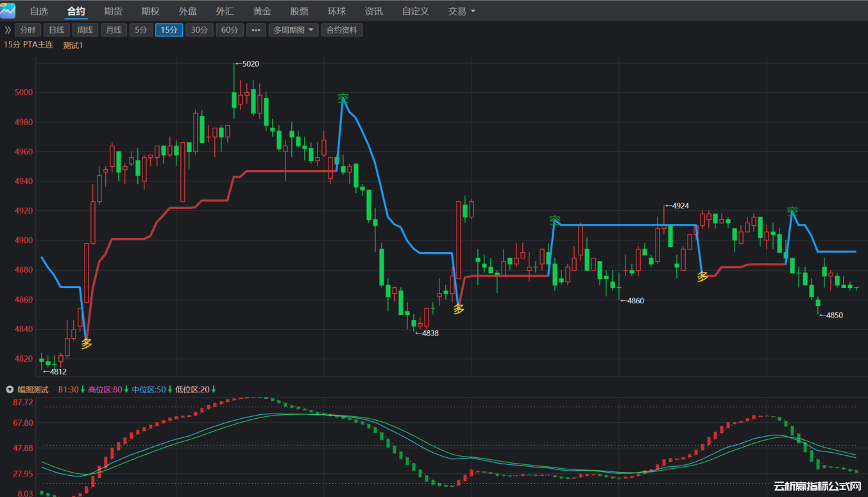This screenshot has height=497, width=868.
Task: Click the green 空 marker at the 4910 line
Action: click(555, 220)
